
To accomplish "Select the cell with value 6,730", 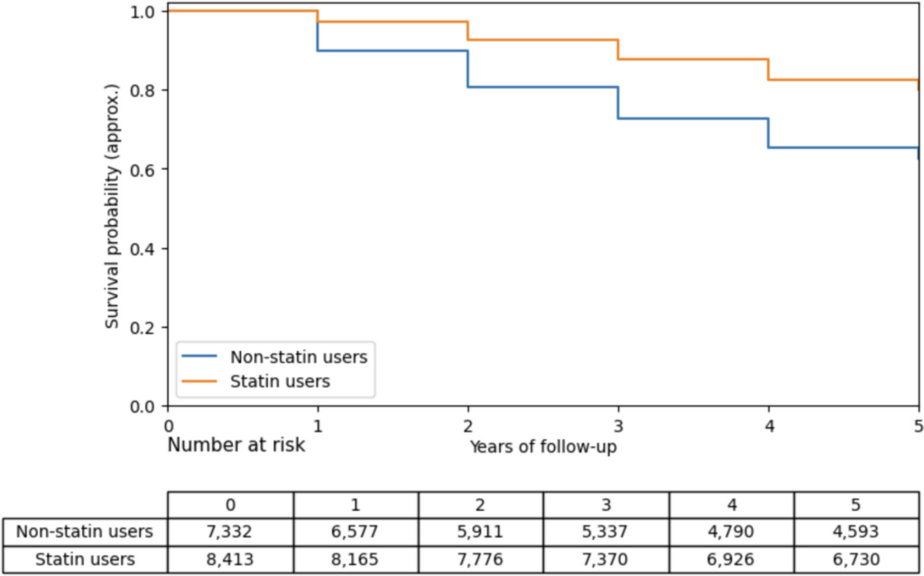I will (856, 560).
